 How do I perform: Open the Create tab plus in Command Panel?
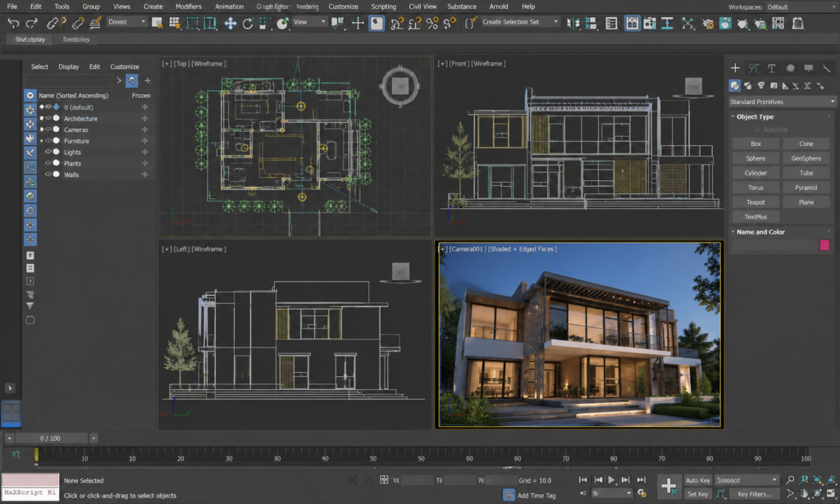(735, 68)
